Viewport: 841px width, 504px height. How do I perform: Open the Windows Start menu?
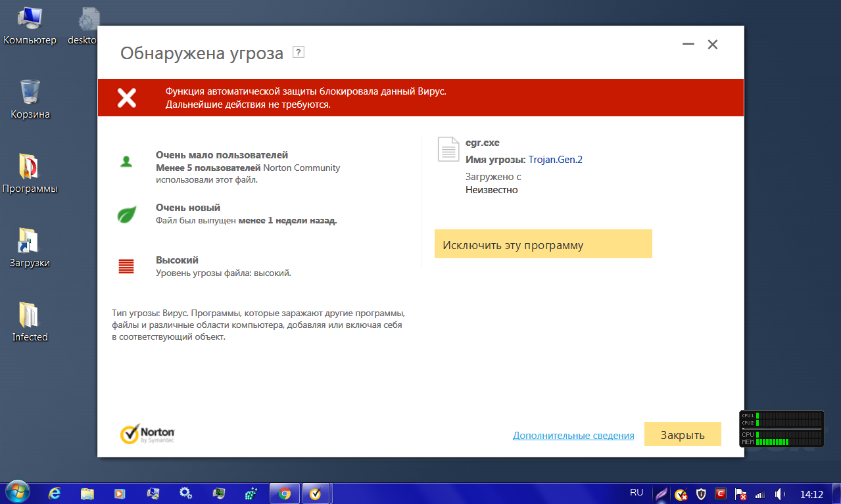coord(18,493)
